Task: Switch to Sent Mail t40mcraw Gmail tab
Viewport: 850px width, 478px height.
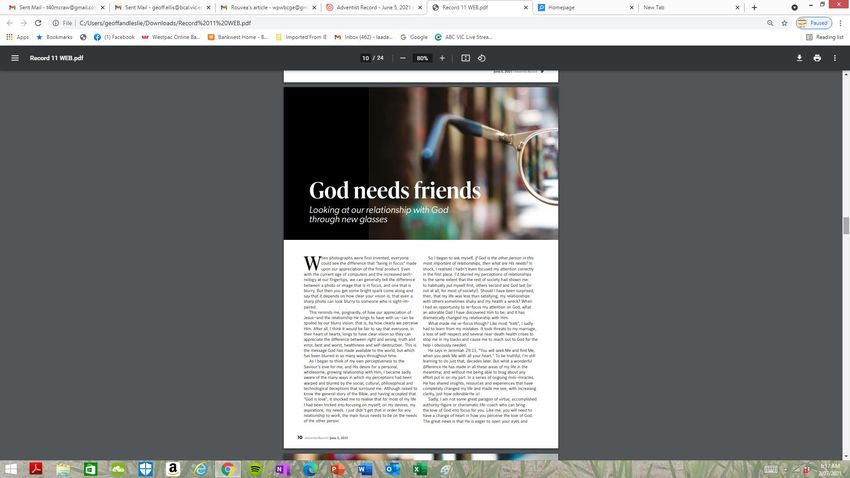Action: tap(56, 8)
